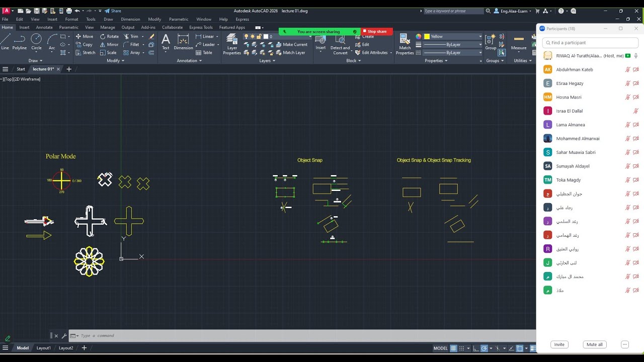Expand the Groups panel
Image resolution: width=644 pixels, height=362 pixels.
pyautogui.click(x=495, y=60)
